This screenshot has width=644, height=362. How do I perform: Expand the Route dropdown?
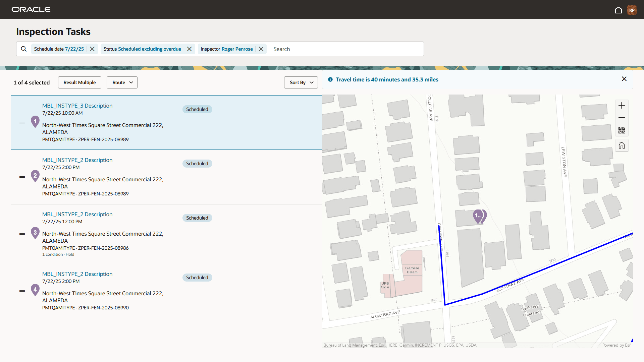click(122, 82)
